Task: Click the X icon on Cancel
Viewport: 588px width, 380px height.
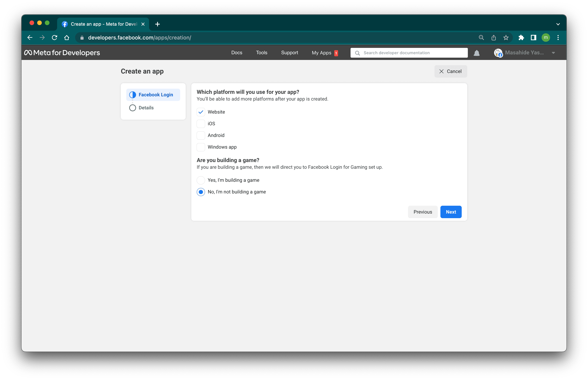Action: [x=441, y=71]
